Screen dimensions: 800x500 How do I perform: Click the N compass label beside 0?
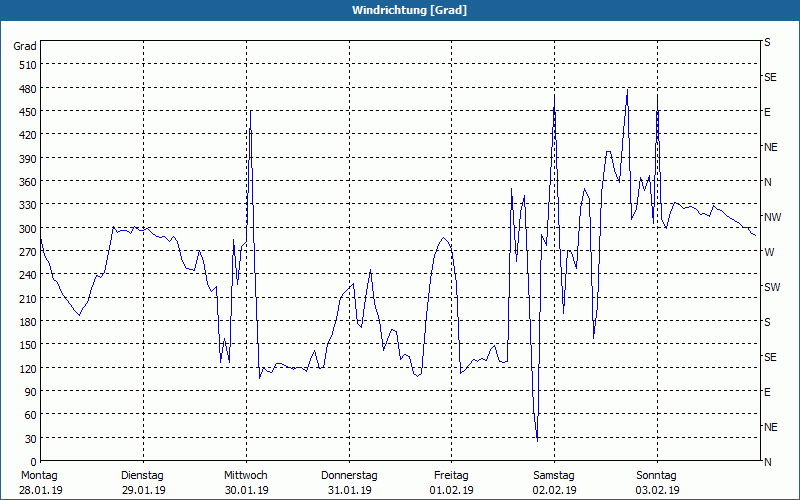767,462
